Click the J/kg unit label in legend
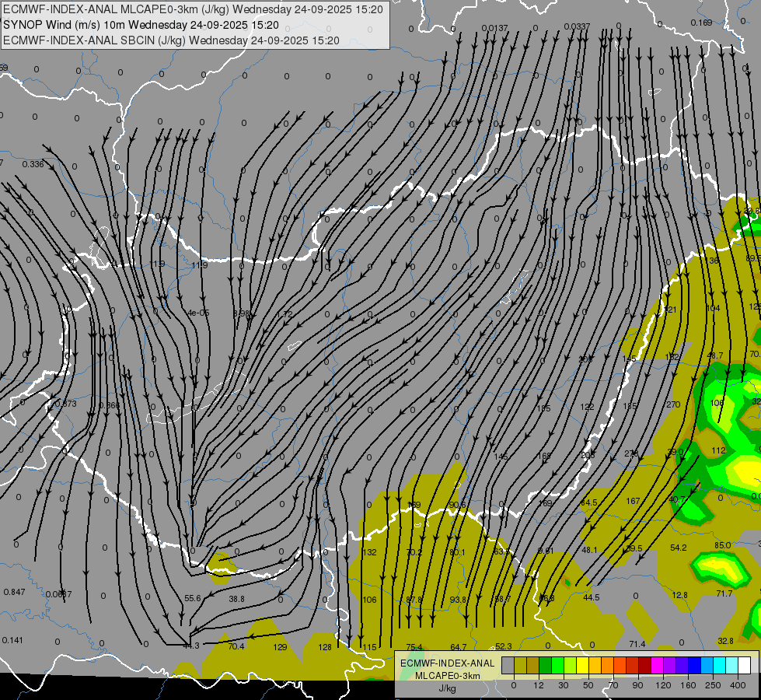This screenshot has width=761, height=700. 447,688
